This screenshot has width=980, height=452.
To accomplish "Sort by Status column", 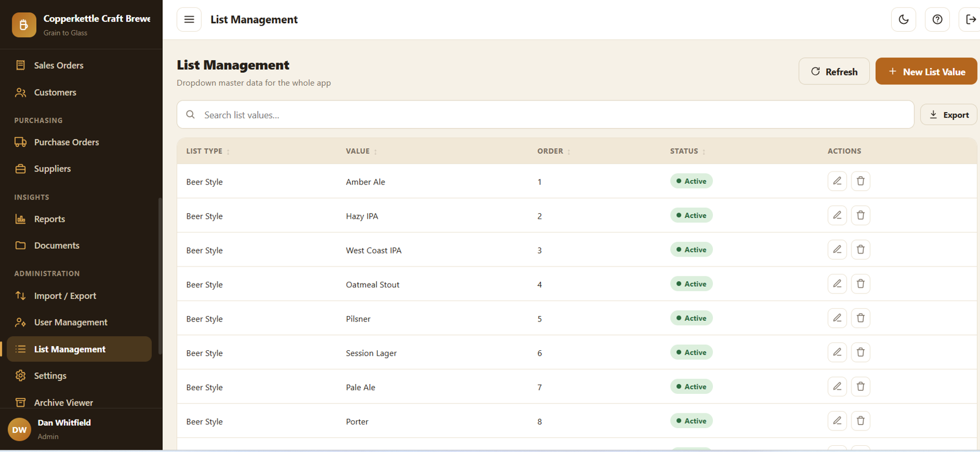I will pos(688,151).
